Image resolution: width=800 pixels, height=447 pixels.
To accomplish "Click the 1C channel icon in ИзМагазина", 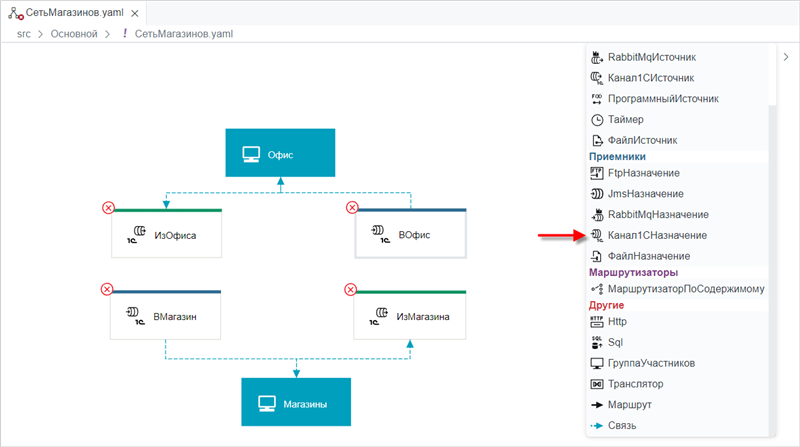I will pos(379,316).
